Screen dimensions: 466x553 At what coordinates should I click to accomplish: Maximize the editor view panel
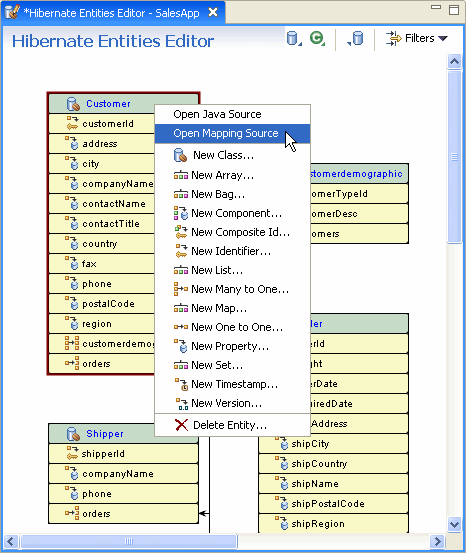click(x=454, y=10)
